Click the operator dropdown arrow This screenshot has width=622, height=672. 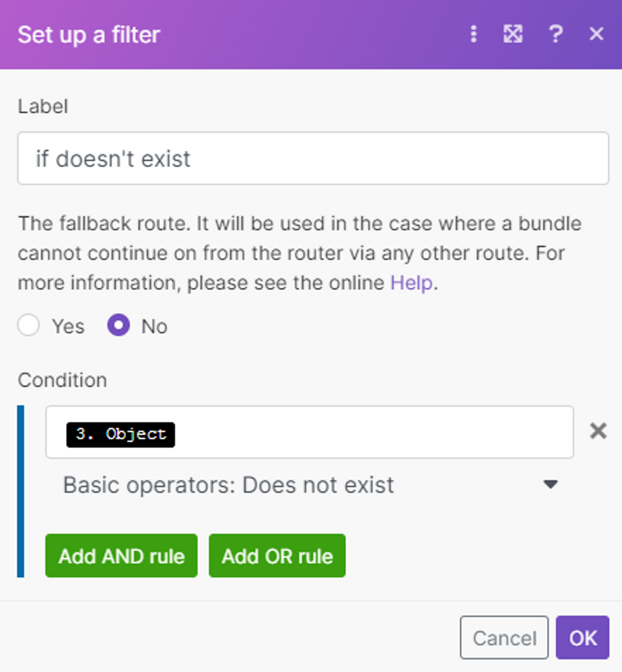[x=550, y=484]
